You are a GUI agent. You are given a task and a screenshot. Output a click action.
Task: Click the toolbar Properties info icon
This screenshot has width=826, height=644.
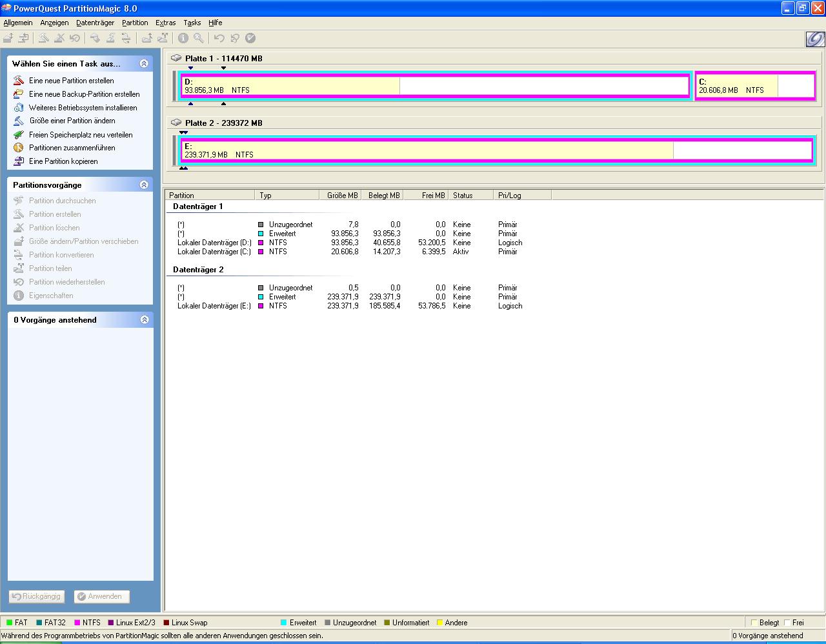tap(183, 38)
